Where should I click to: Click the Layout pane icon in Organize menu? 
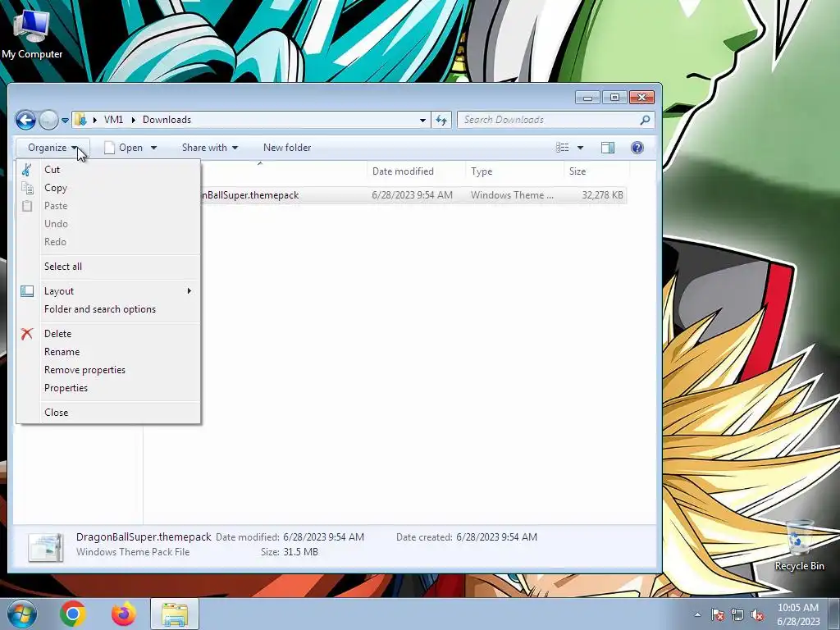[x=27, y=291]
